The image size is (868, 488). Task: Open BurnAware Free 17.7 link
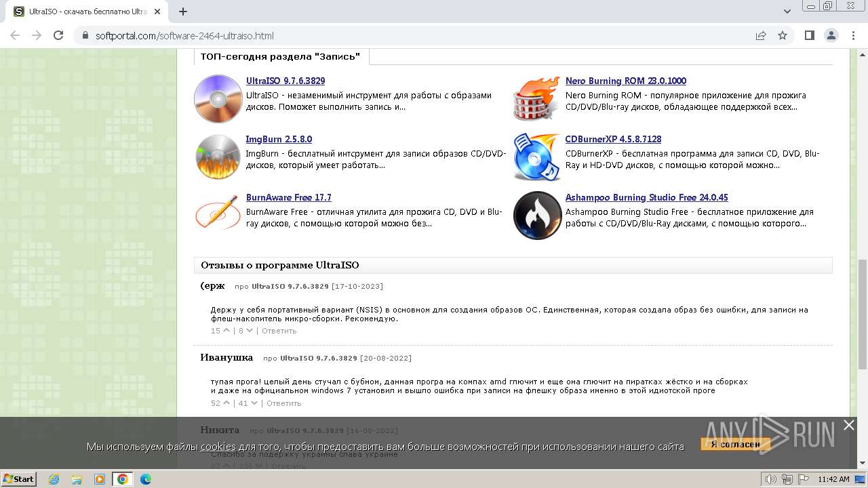(289, 197)
